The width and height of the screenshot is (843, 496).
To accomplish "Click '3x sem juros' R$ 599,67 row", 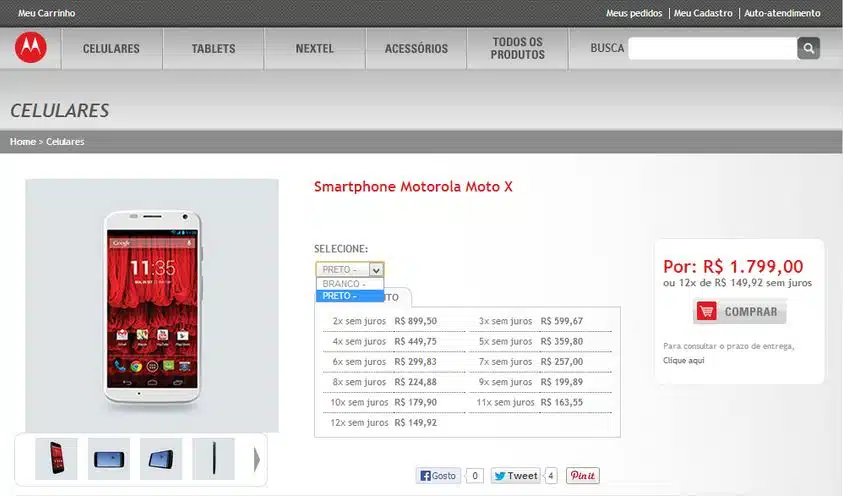I will tap(540, 321).
